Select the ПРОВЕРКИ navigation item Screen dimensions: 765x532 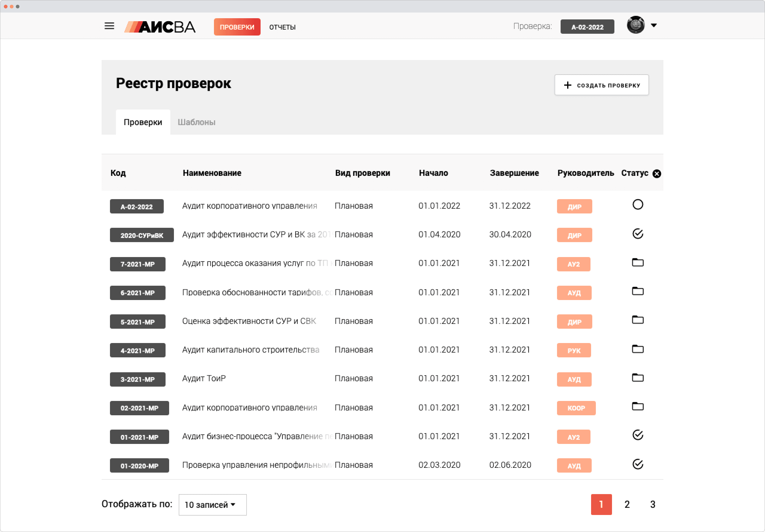click(x=237, y=27)
